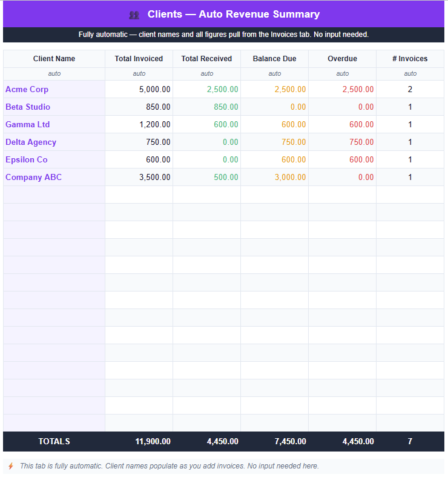This screenshot has width=448, height=480.
Task: Click the people icon beside Clients title
Action: 134,15
